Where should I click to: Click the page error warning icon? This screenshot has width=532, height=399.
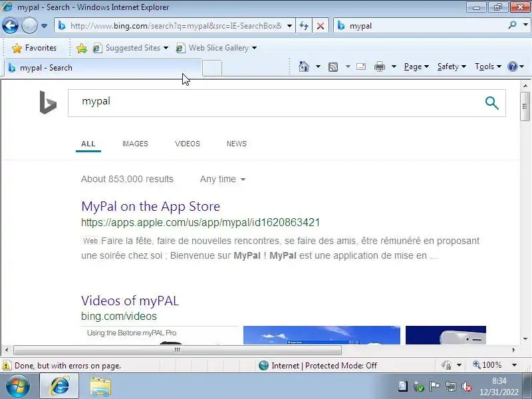click(7, 366)
